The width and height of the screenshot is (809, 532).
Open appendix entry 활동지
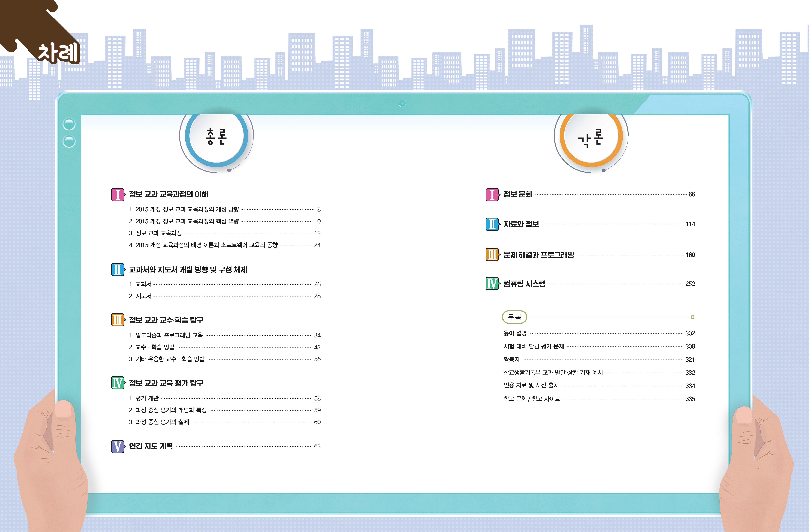coord(512,359)
